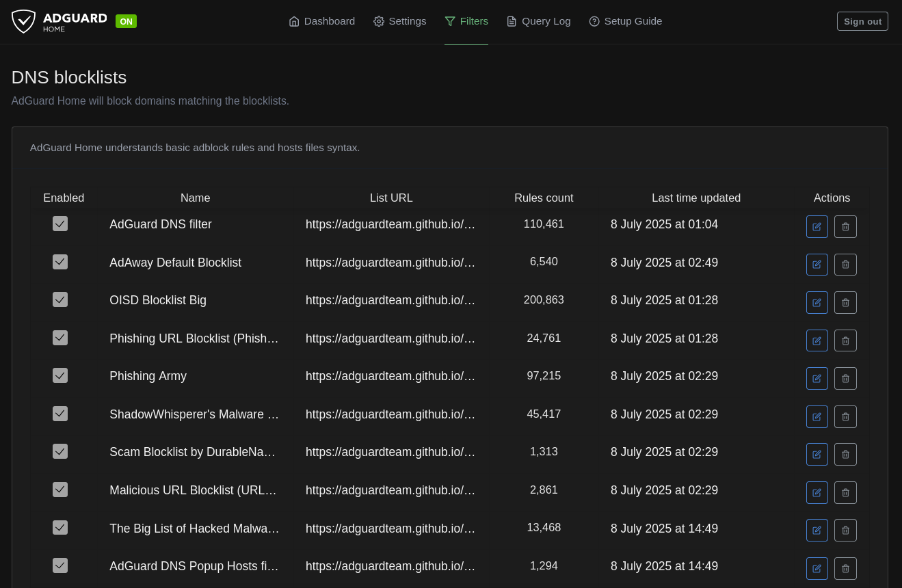Open the Dashboard page
Screen dimensions: 902x588
coord(322,21)
